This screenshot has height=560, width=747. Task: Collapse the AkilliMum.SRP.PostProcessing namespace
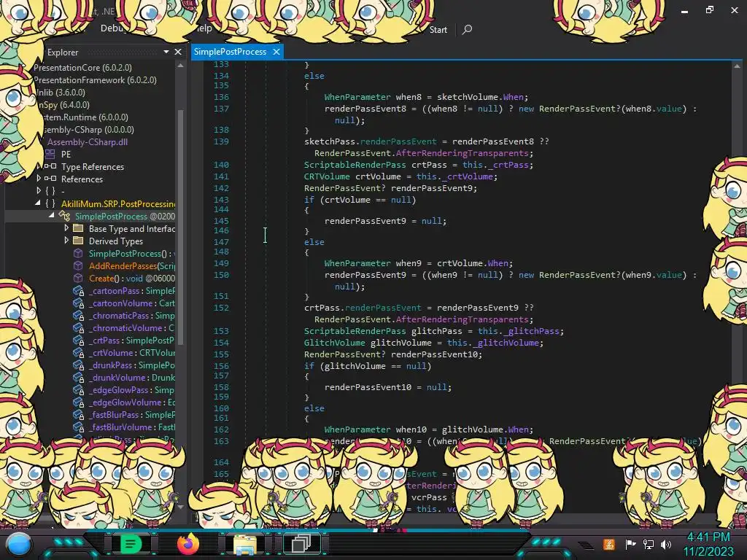pos(38,203)
